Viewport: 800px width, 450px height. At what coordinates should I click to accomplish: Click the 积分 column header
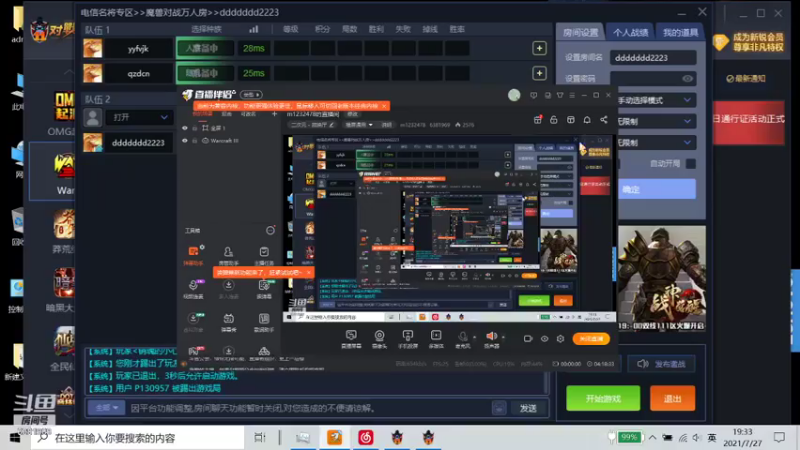tap(322, 29)
